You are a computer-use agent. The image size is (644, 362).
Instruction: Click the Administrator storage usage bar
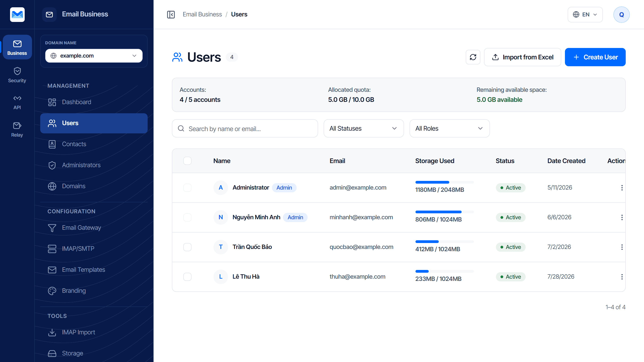(444, 182)
